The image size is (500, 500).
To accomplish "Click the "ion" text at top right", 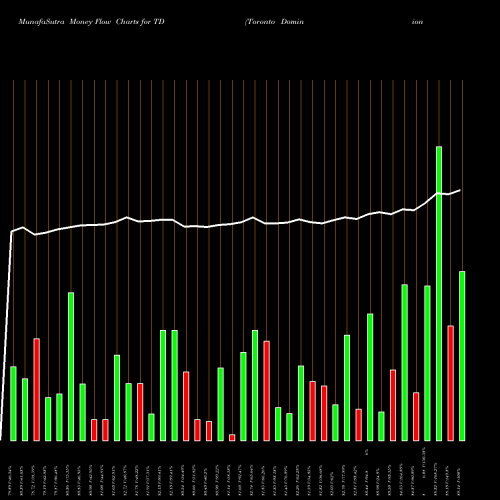I will point(417,22).
